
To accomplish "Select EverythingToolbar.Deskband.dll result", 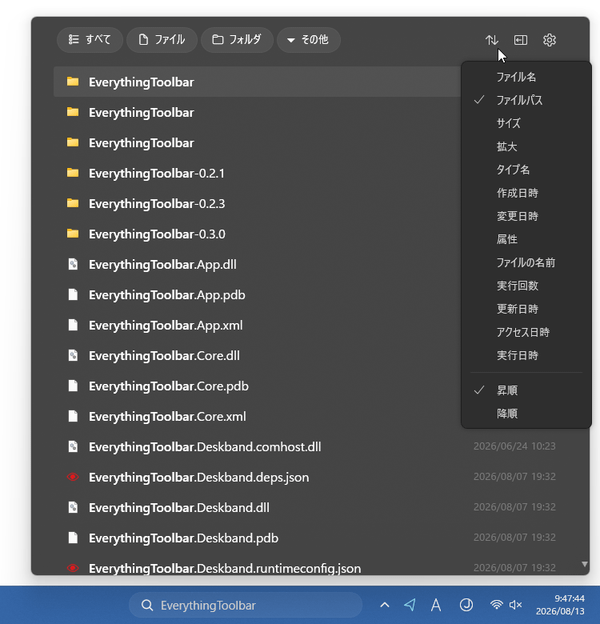I will (x=312, y=507).
